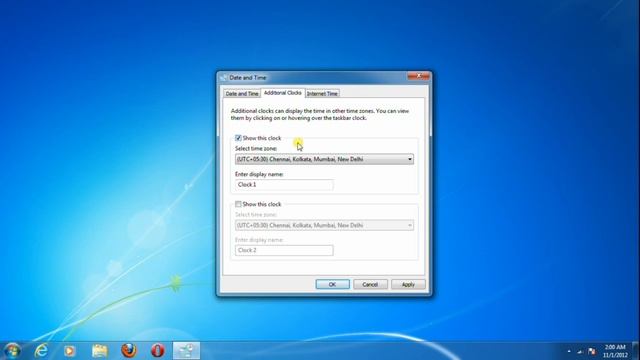
Task: Open Windows Media Player from taskbar
Action: click(70, 351)
